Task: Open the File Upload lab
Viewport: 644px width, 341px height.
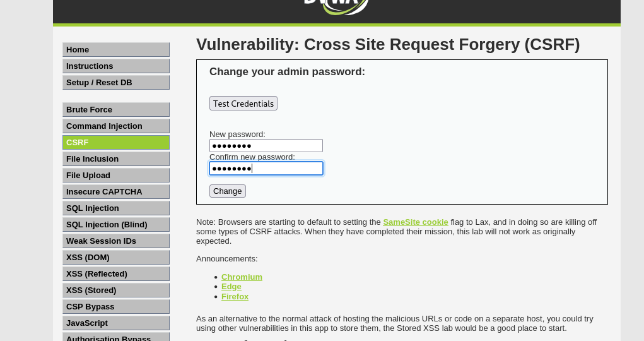Action: (116, 176)
